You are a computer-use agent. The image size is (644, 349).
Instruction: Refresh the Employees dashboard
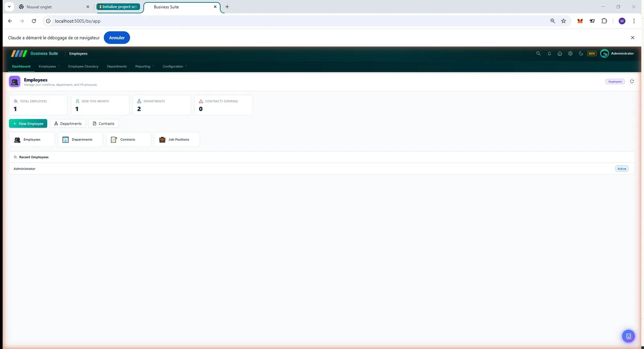coord(632,81)
